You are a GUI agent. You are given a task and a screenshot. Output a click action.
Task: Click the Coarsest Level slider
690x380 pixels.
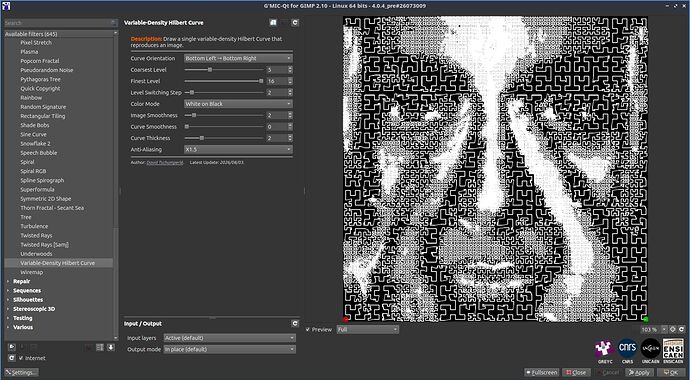click(x=224, y=69)
